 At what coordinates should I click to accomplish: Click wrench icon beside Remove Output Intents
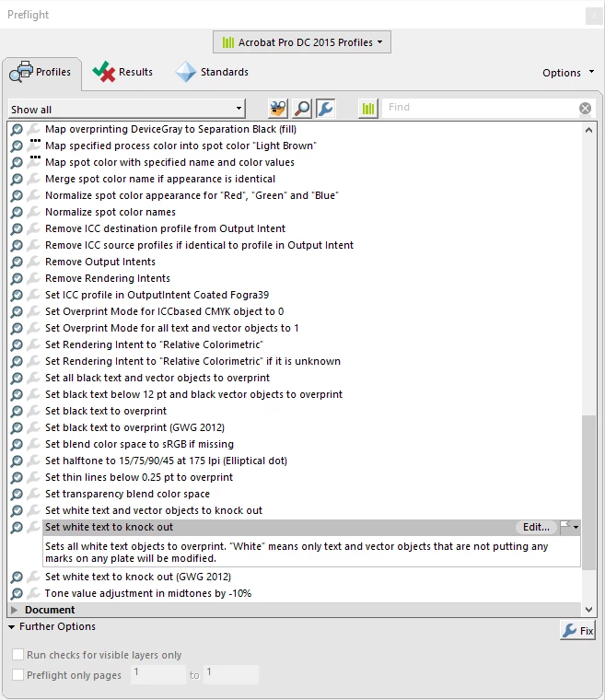pos(34,262)
